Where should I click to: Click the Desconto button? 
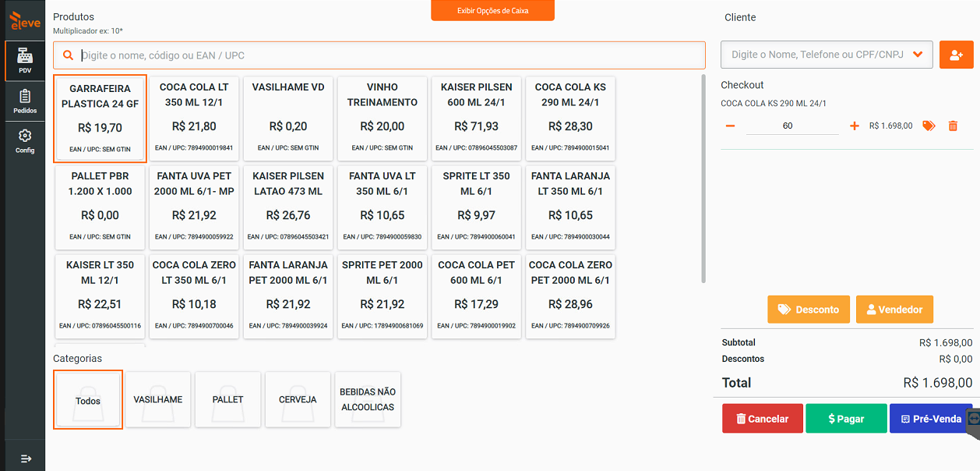[809, 310]
